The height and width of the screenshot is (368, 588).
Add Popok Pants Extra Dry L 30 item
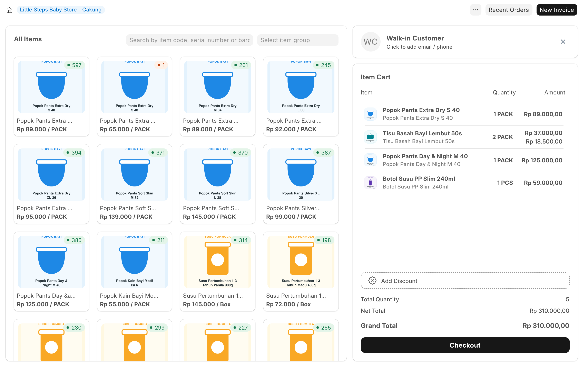pyautogui.click(x=301, y=96)
